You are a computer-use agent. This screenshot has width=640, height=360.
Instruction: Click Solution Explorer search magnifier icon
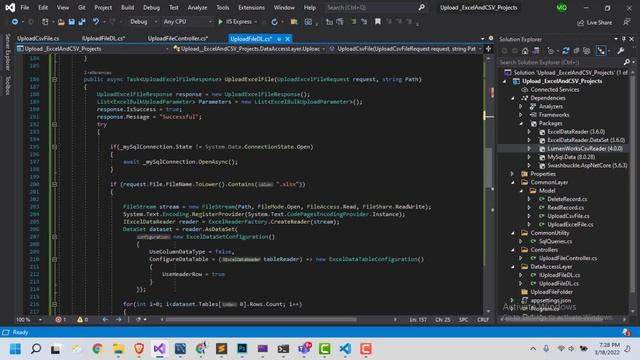[x=627, y=62]
